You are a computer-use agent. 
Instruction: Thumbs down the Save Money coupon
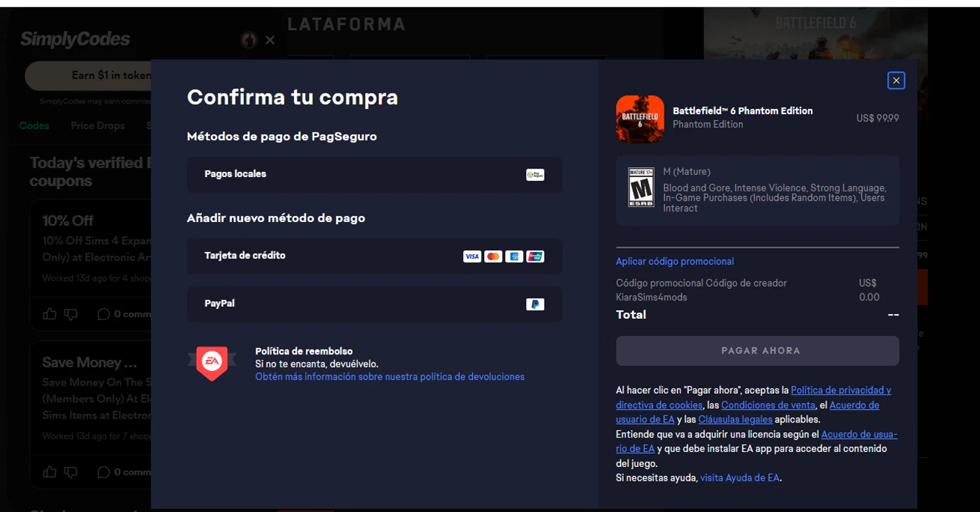[x=71, y=472]
